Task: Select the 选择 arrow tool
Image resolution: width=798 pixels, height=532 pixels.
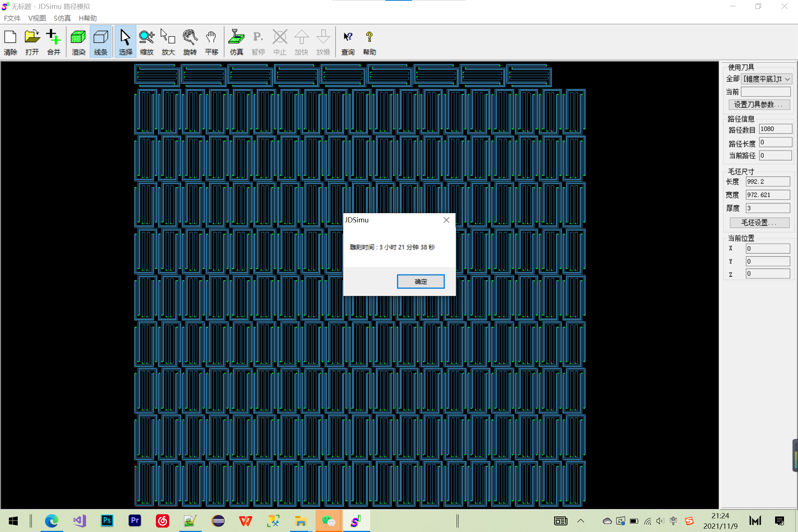Action: 126,42
